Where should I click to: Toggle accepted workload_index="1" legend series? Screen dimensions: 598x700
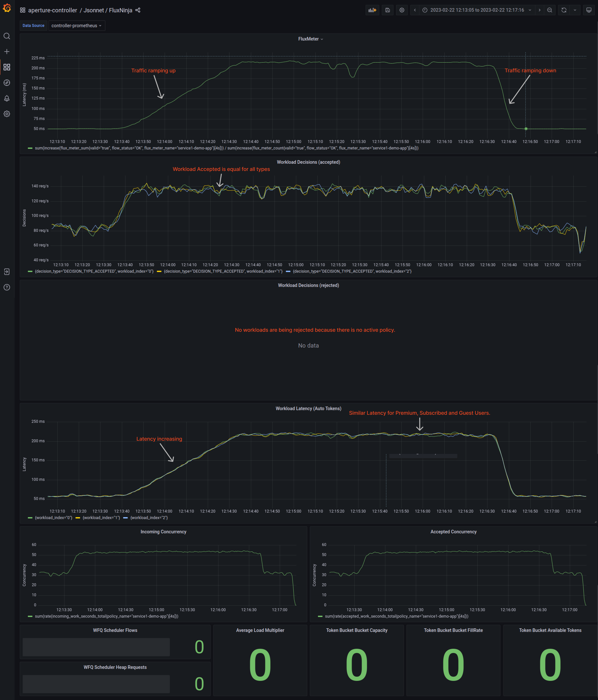click(x=223, y=272)
